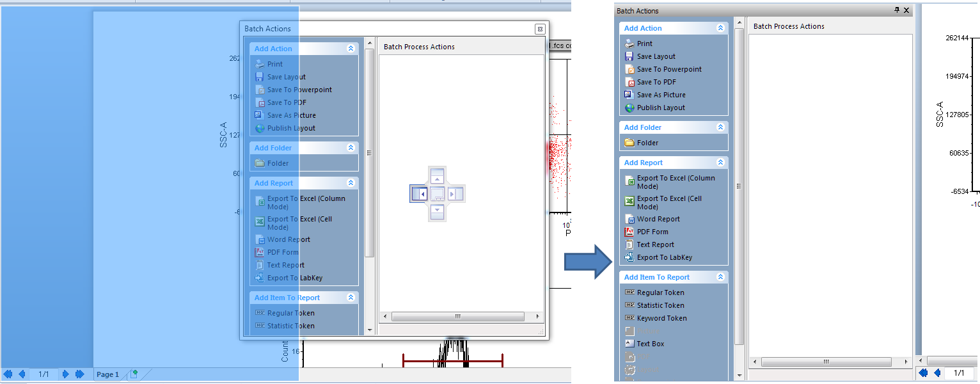
Task: Click the left dock guide arrow
Action: 419,193
